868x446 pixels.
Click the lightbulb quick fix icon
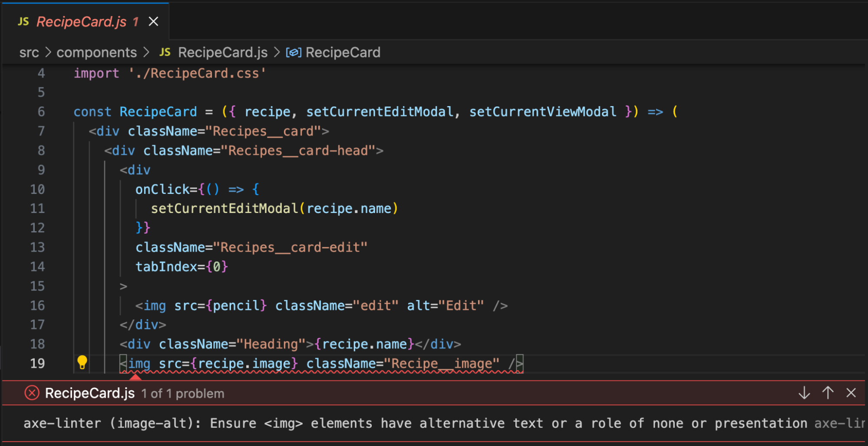[x=82, y=363]
